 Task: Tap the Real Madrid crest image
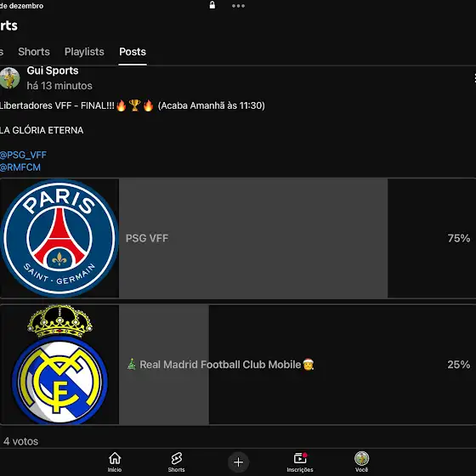[59, 365]
